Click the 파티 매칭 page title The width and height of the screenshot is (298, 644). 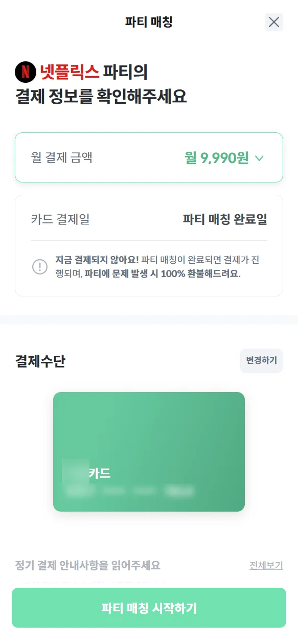click(x=149, y=21)
